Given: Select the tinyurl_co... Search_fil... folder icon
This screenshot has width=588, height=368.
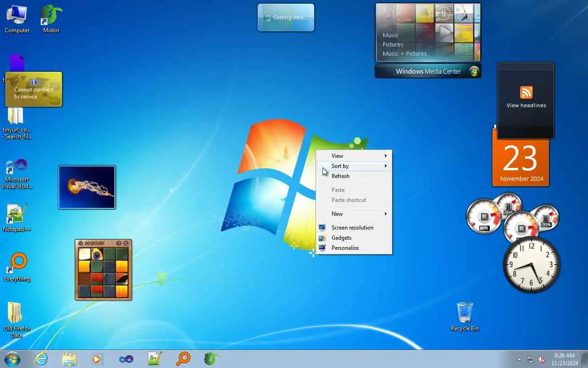Looking at the screenshot, I should coord(17,123).
